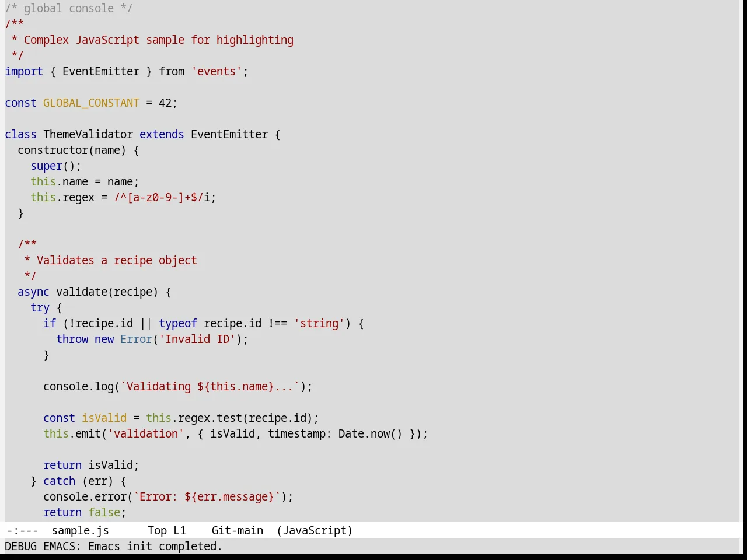Viewport: 747px width, 560px height.
Task: Click the 'async' keyword
Action: (33, 292)
